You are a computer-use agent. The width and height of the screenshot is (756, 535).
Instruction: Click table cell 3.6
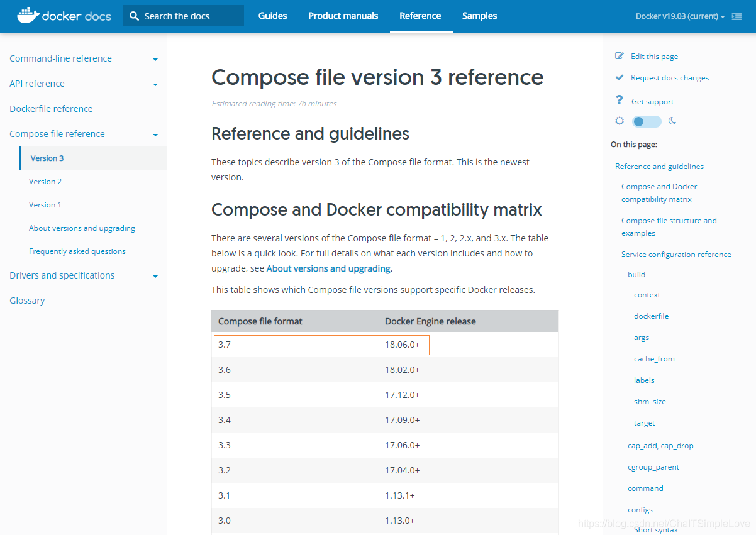(x=225, y=370)
